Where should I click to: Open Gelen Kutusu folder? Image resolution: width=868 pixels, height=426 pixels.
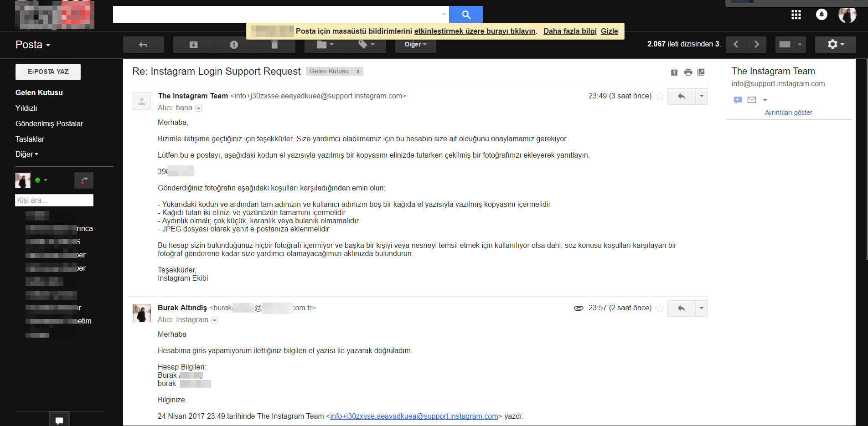click(x=39, y=92)
